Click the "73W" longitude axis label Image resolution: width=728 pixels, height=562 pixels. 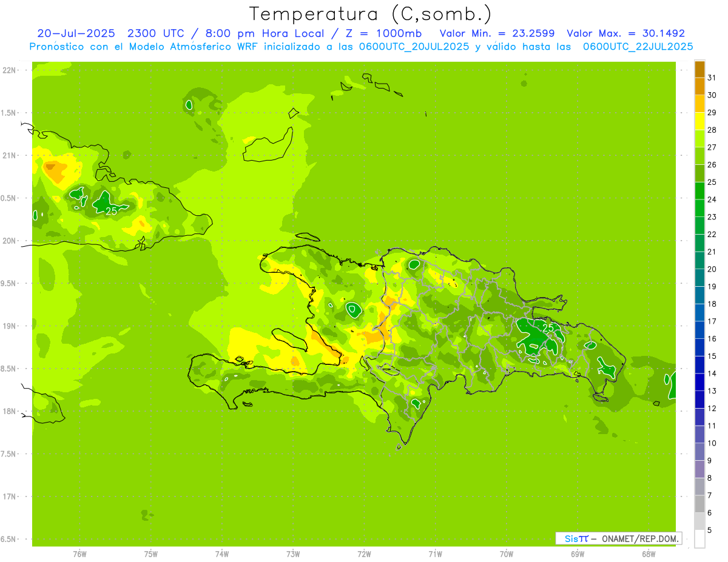pos(293,554)
